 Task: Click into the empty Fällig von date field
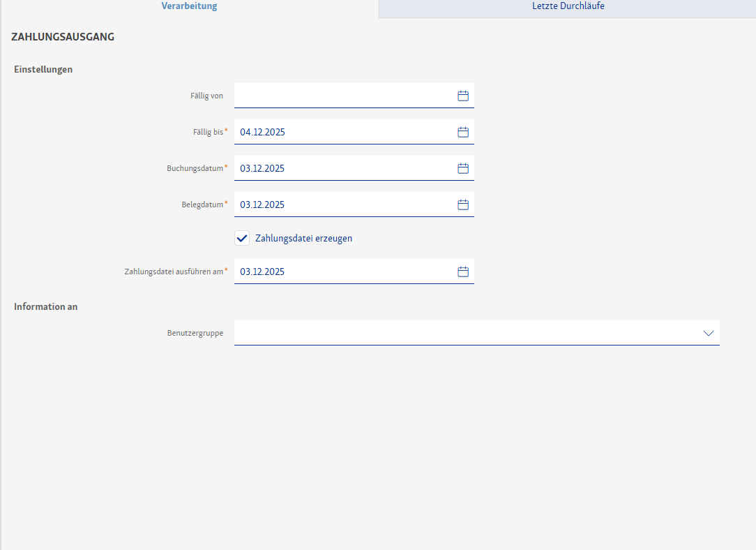tap(342, 96)
